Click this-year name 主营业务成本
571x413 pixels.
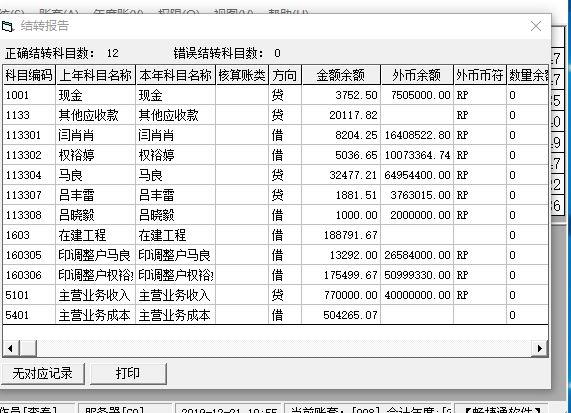tap(174, 315)
